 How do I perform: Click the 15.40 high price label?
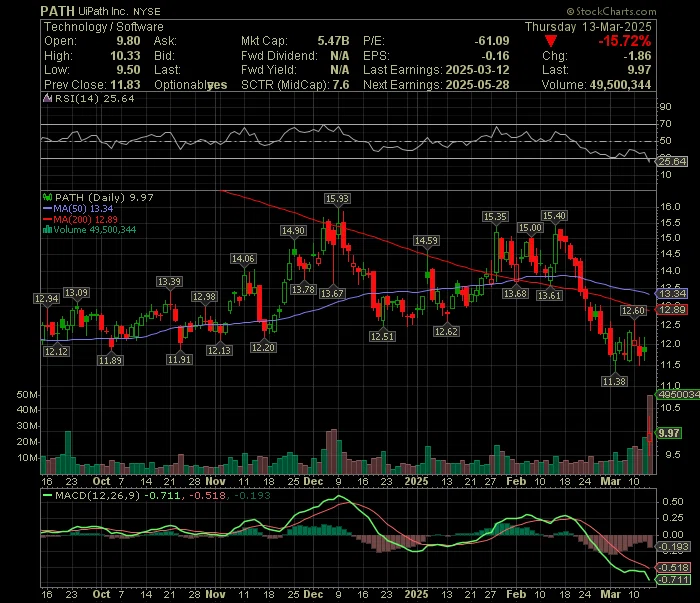tap(554, 216)
